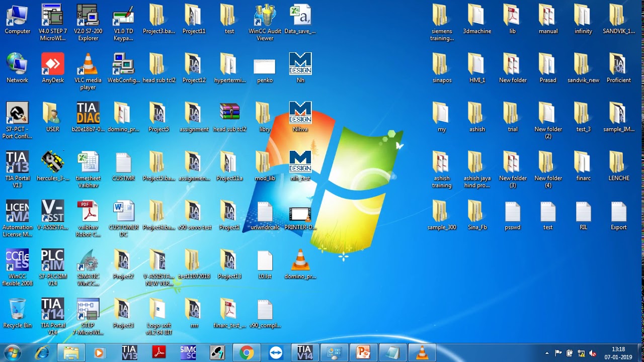Open the Windows Start menu
This screenshot has height=362, width=644.
[12, 353]
